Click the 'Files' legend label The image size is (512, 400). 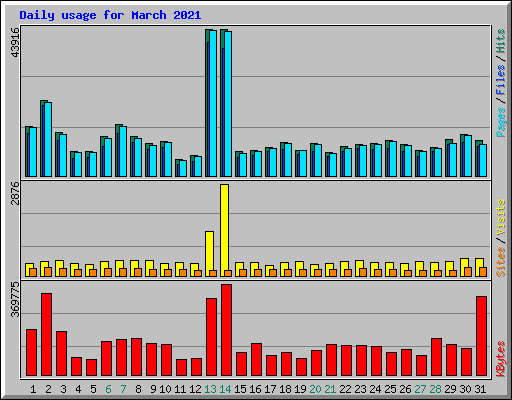pyautogui.click(x=501, y=80)
